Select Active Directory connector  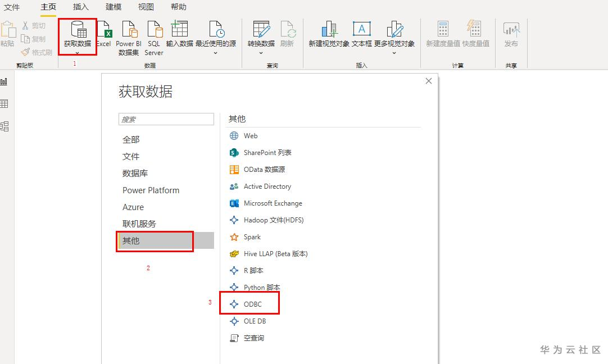[260, 186]
